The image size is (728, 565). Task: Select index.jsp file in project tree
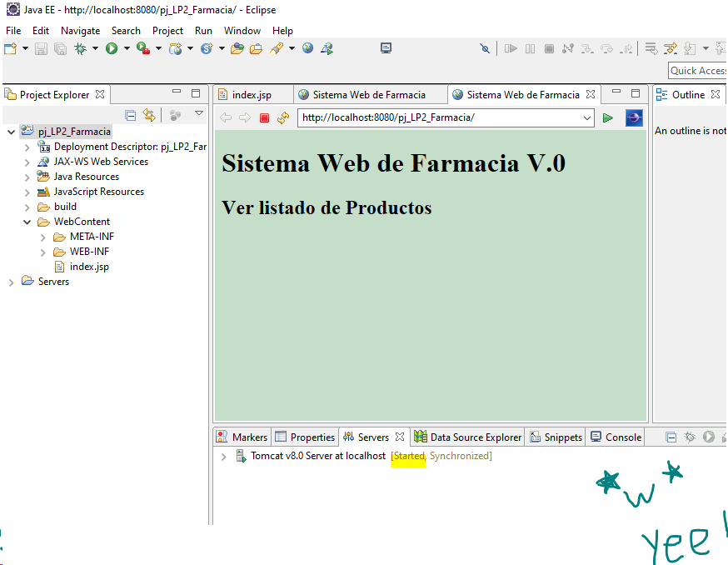click(88, 267)
